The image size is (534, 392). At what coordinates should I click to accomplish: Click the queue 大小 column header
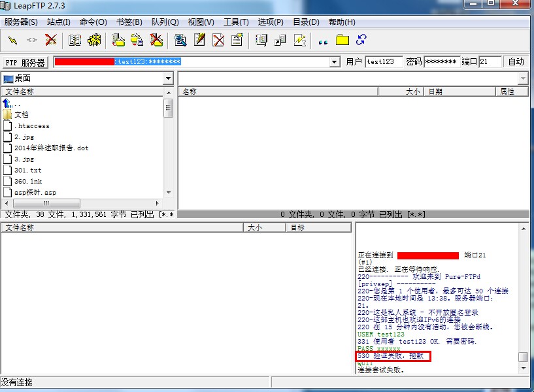tap(265, 227)
